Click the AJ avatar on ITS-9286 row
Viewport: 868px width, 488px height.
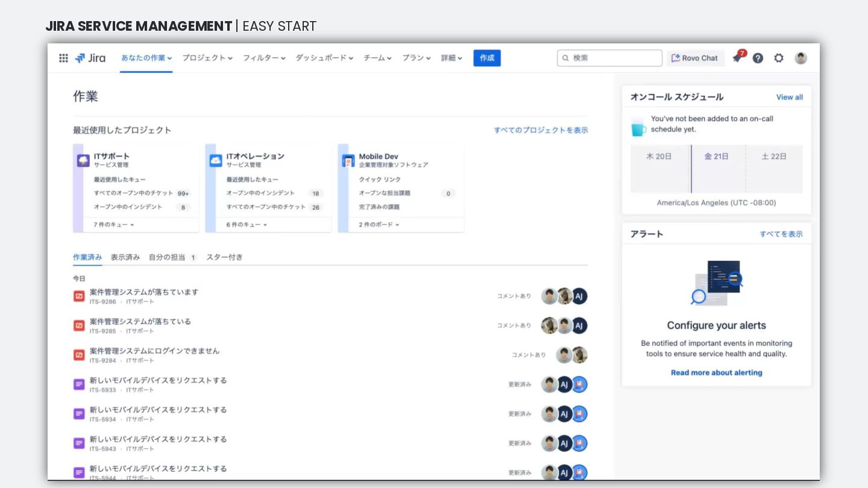pyautogui.click(x=579, y=296)
